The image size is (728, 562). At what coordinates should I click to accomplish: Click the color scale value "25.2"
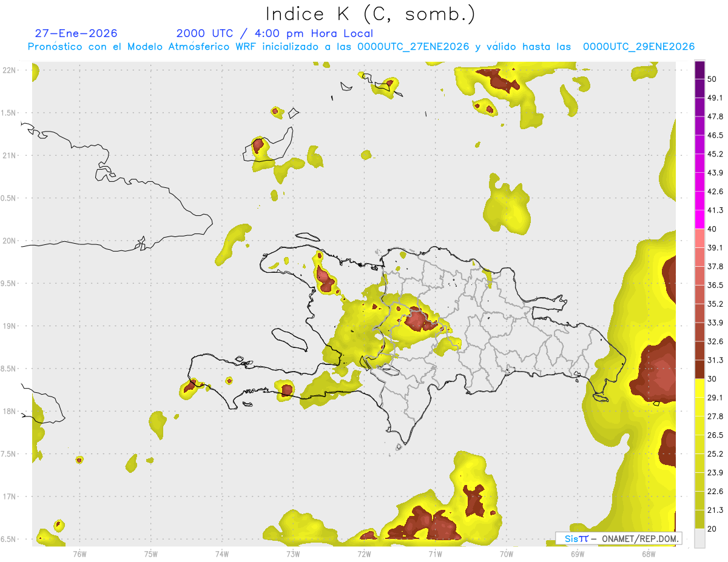coord(715,453)
